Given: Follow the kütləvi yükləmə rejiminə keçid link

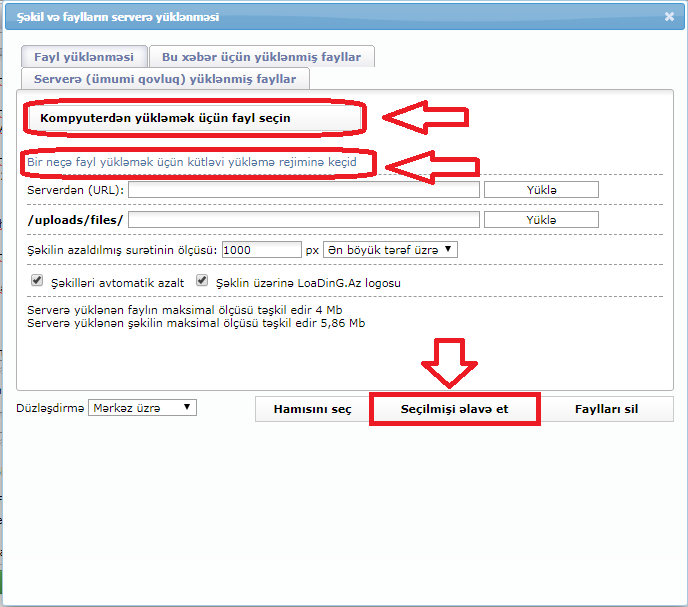Looking at the screenshot, I should coord(192,161).
